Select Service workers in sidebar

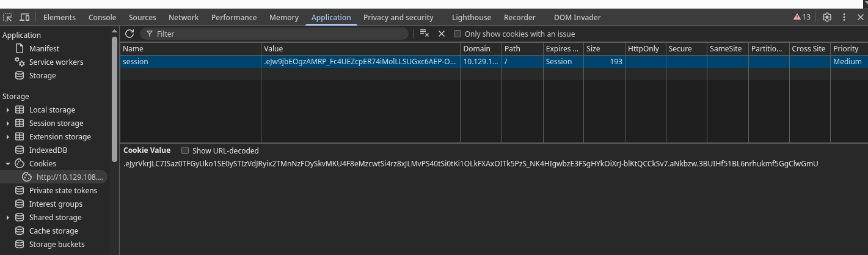coord(56,62)
